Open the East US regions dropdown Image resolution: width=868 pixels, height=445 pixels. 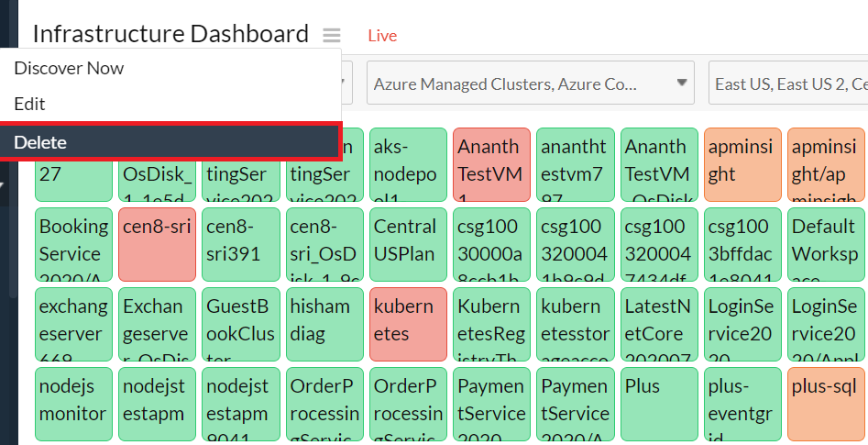point(788,84)
